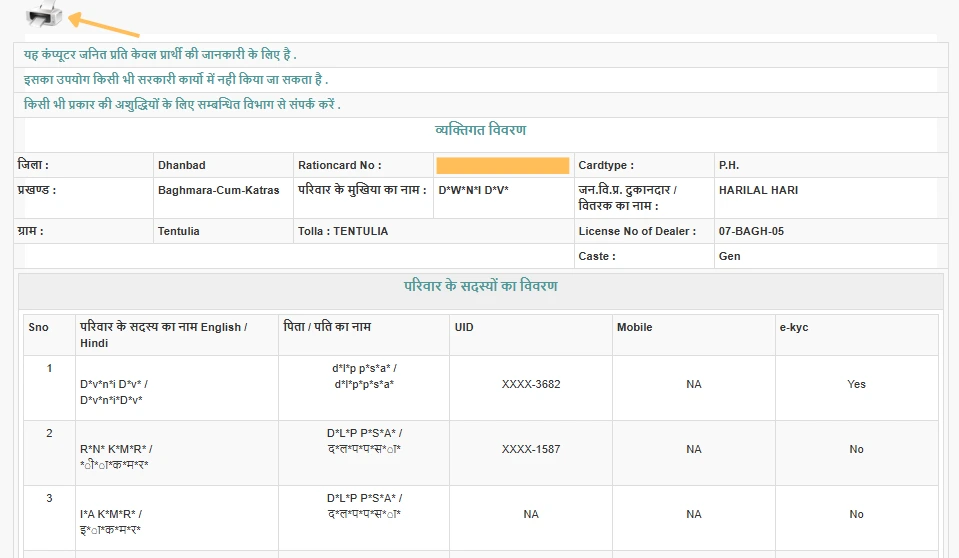Image resolution: width=959 pixels, height=558 pixels.
Task: Click e-kyc Yes in row 1
Action: pos(856,384)
